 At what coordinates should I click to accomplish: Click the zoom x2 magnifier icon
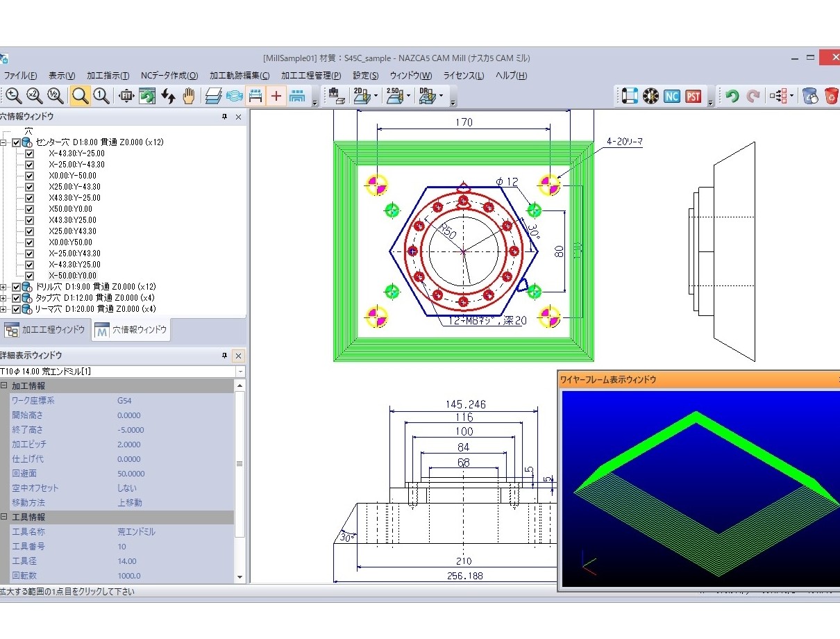35,97
